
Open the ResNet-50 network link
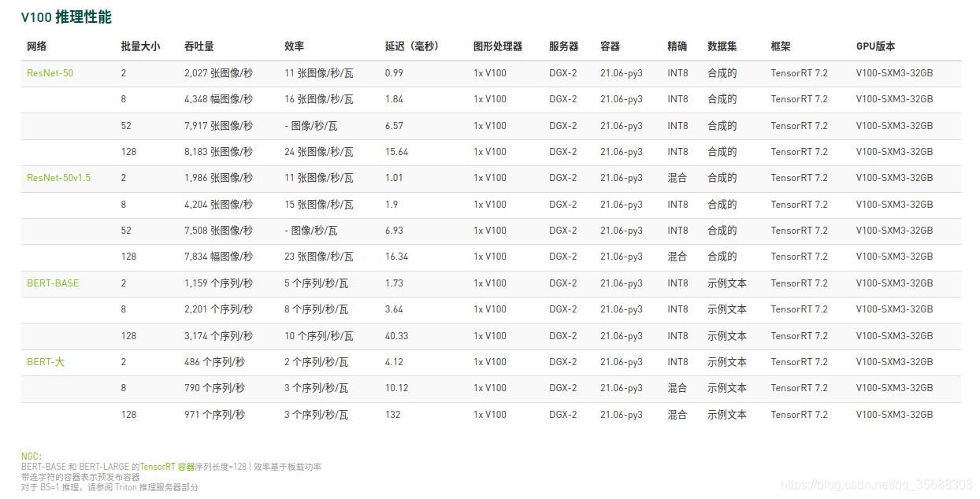pos(50,73)
